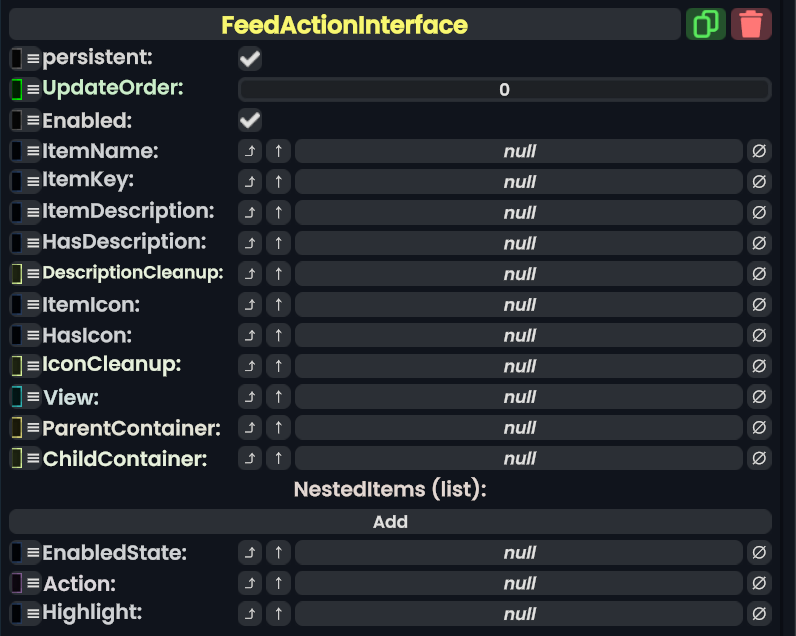796x636 pixels.
Task: Click the HasIcon field label
Action: (x=87, y=335)
